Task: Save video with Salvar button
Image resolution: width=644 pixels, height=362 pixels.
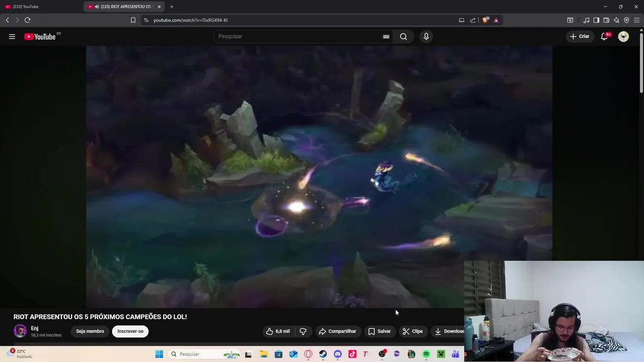Action: (x=379, y=331)
